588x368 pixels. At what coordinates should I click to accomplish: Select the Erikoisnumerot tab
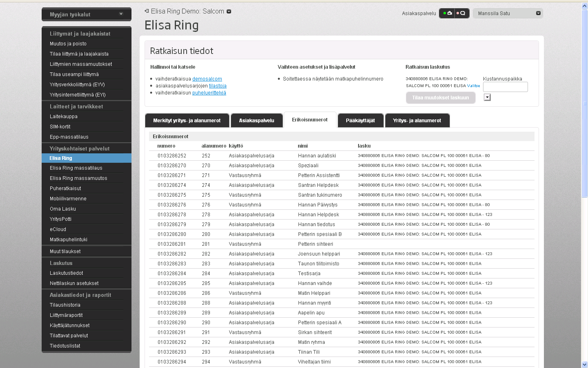click(x=310, y=120)
